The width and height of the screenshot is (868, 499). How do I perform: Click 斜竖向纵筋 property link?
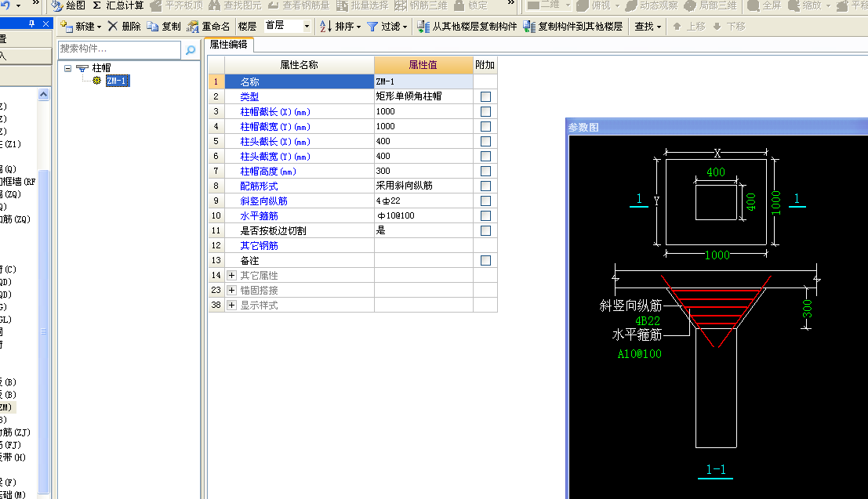(x=263, y=201)
